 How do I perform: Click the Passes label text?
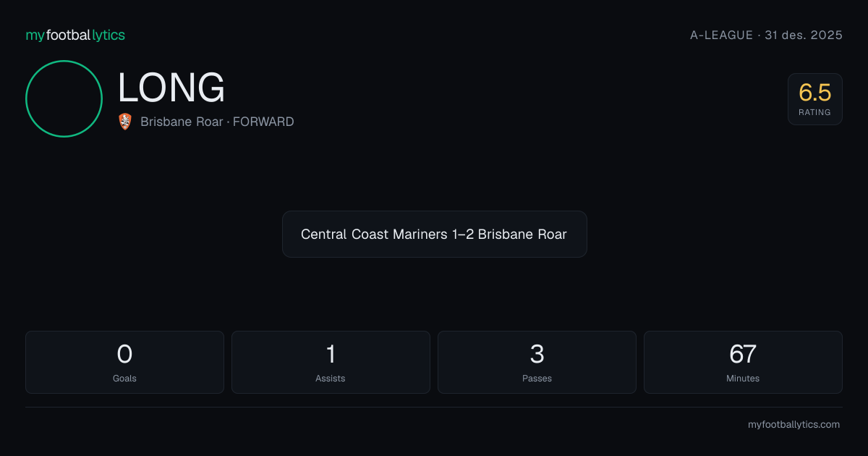(537, 378)
